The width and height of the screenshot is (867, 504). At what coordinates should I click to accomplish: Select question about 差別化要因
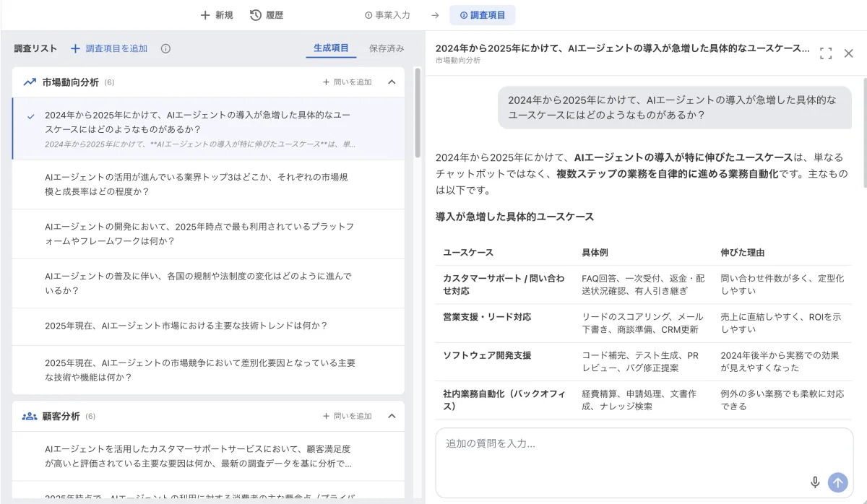pyautogui.click(x=208, y=370)
